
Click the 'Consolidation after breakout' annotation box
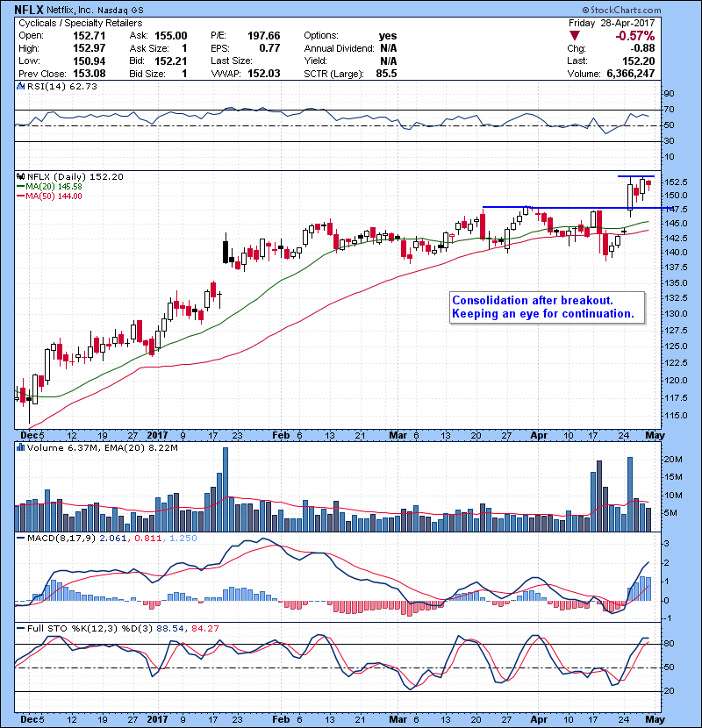coord(547,307)
